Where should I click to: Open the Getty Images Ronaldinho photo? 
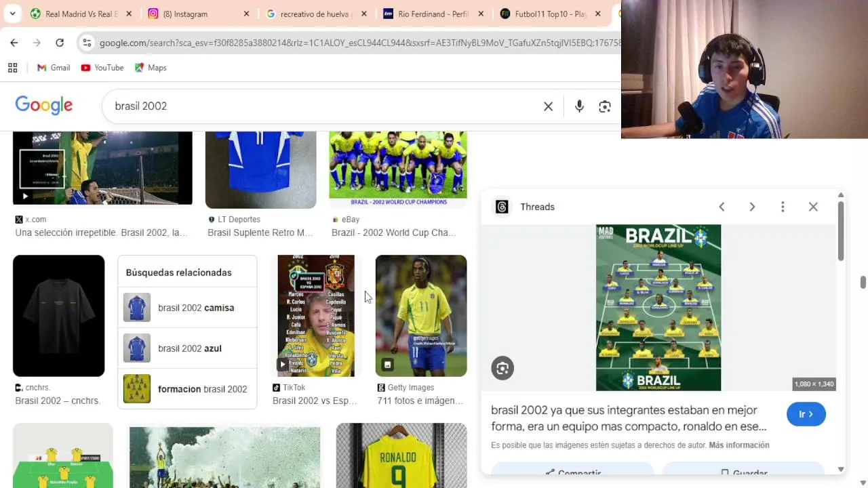(421, 316)
